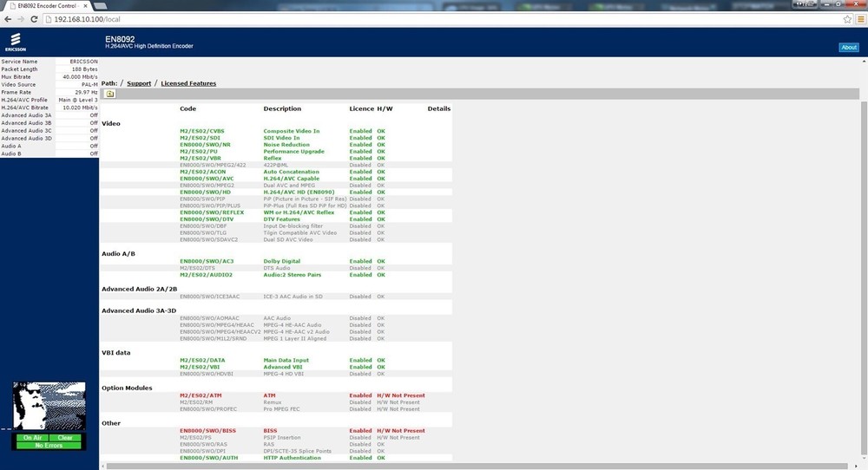
Task: Click the No Errors status bar
Action: pos(49,445)
